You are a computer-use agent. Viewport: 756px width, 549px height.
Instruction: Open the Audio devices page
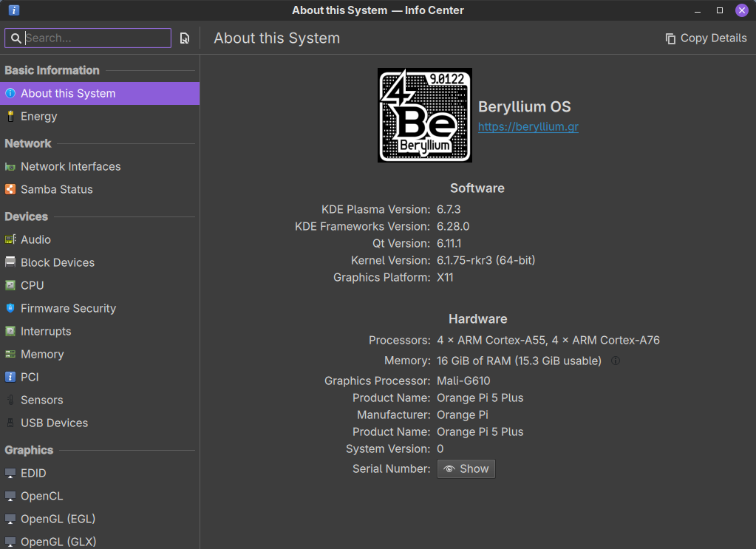(x=100, y=239)
